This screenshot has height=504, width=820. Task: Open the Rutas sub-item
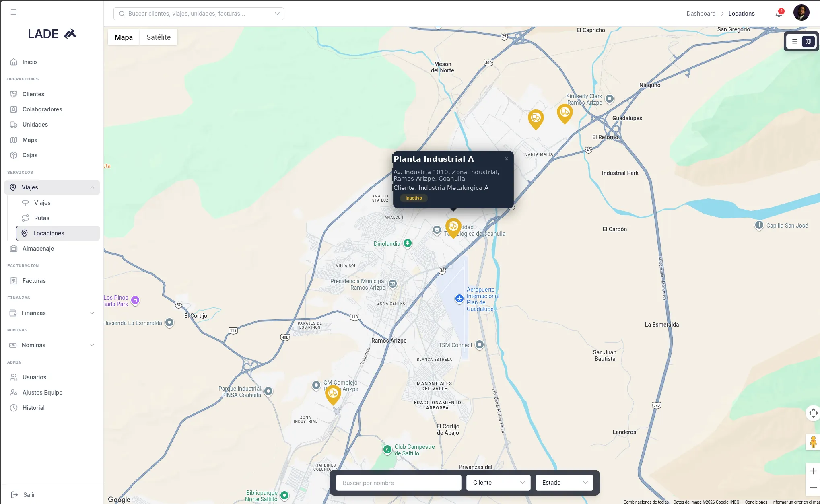(58, 218)
